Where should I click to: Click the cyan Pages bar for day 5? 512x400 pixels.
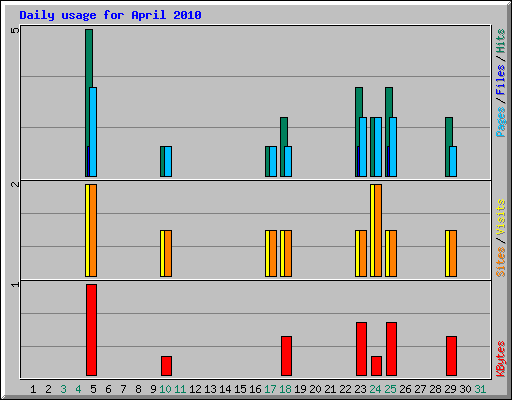pyautogui.click(x=93, y=132)
